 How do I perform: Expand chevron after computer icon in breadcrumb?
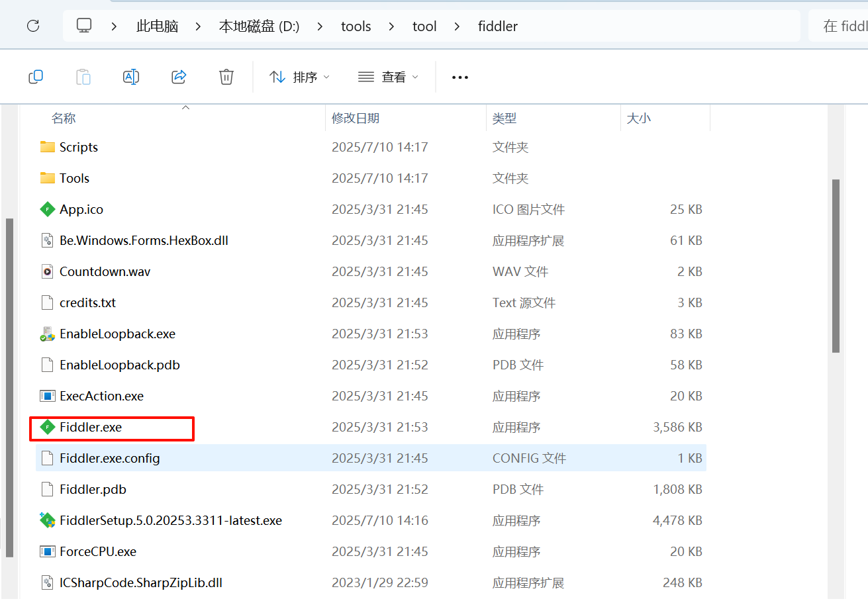tap(115, 26)
